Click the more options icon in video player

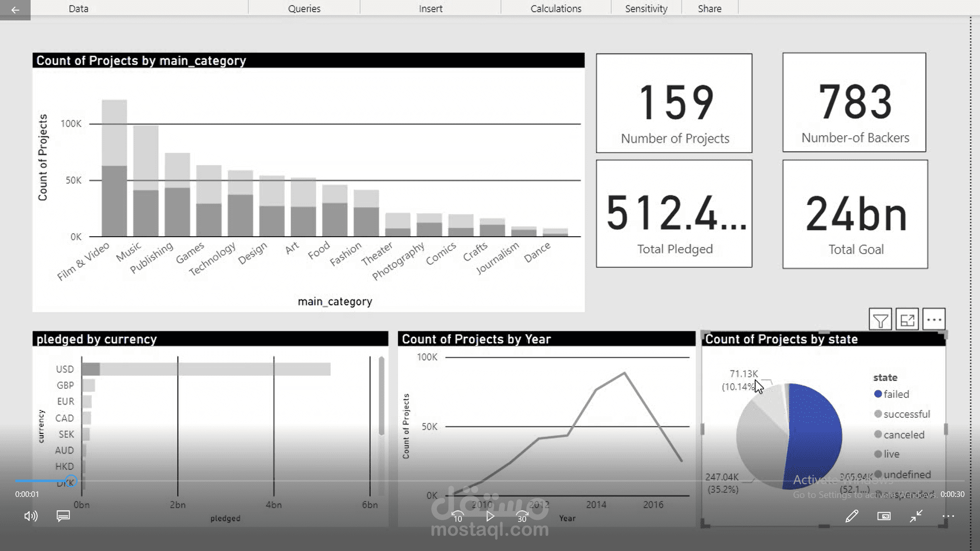(949, 516)
